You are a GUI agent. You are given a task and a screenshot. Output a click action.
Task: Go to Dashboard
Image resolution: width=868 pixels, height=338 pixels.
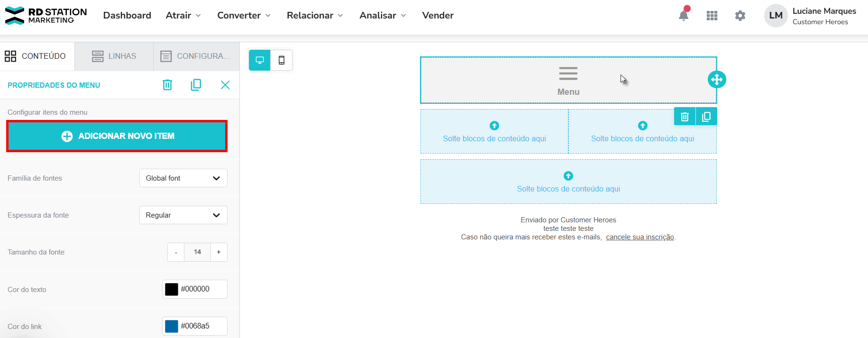pos(127,16)
